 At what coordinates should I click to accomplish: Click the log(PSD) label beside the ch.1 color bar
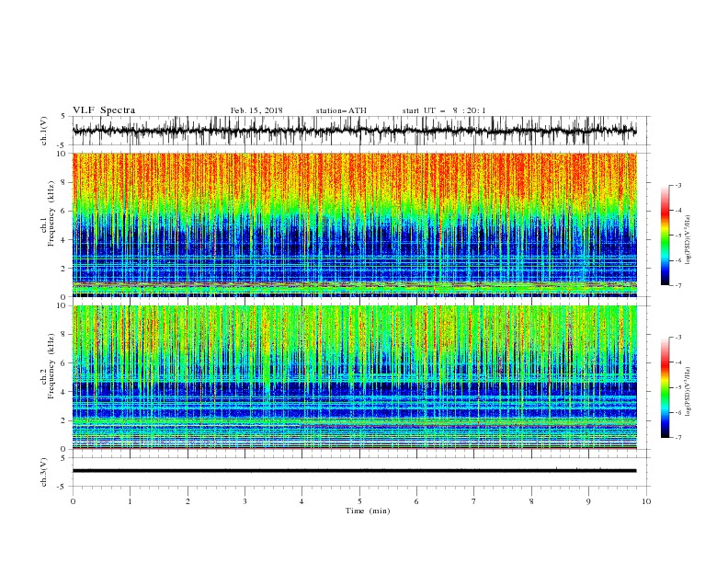click(689, 240)
